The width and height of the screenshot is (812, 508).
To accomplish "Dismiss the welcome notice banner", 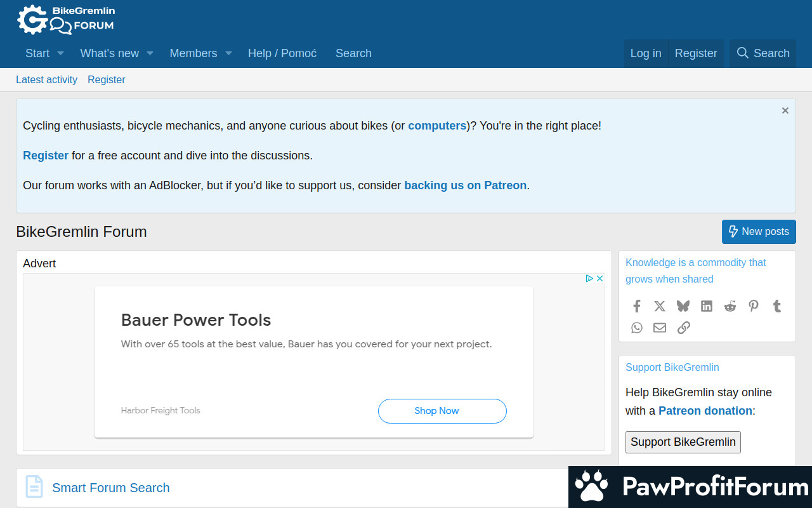I will 785,110.
